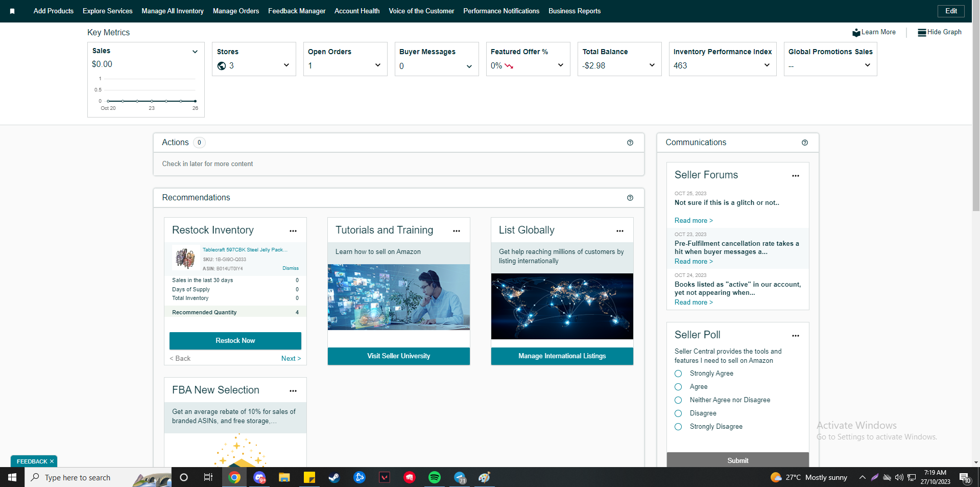
Task: Click the List Globally world map image
Action: tap(562, 306)
